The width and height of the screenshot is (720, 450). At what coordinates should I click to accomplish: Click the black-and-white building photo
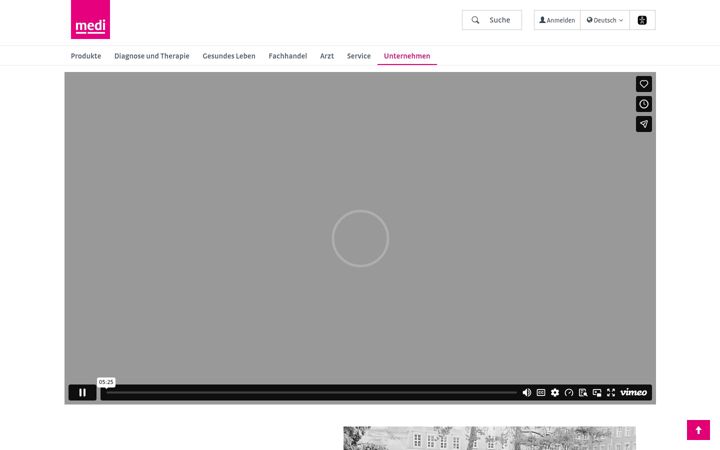click(489, 438)
